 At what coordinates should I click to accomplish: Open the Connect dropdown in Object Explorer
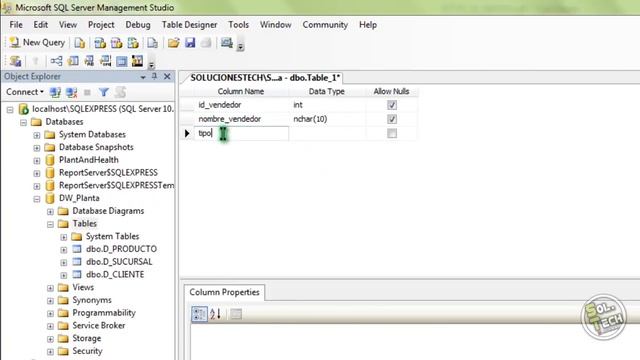pos(25,92)
